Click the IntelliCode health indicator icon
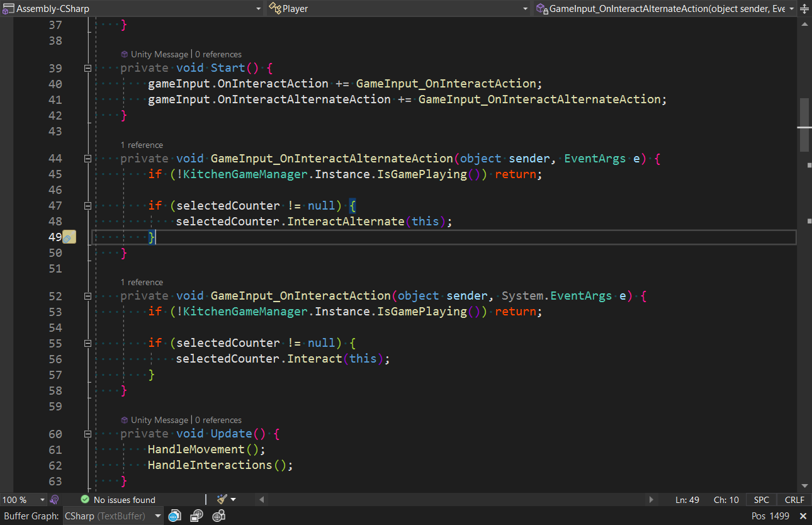 click(54, 500)
